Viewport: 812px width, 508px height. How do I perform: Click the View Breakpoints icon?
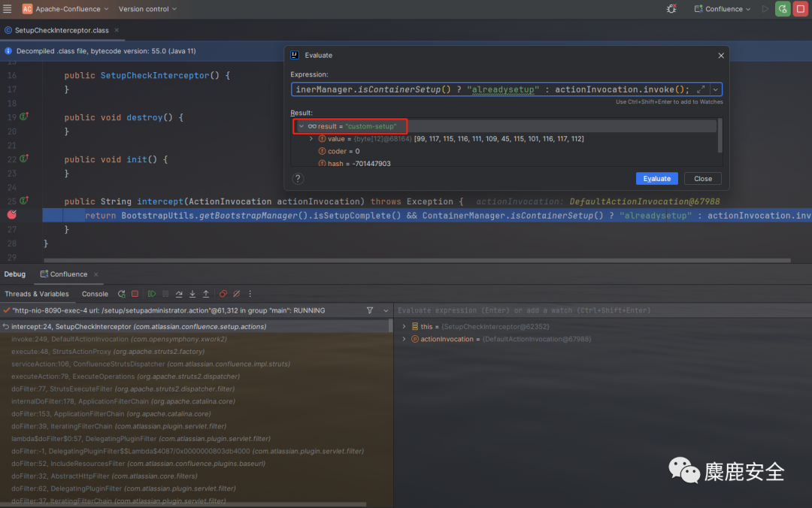(x=223, y=294)
